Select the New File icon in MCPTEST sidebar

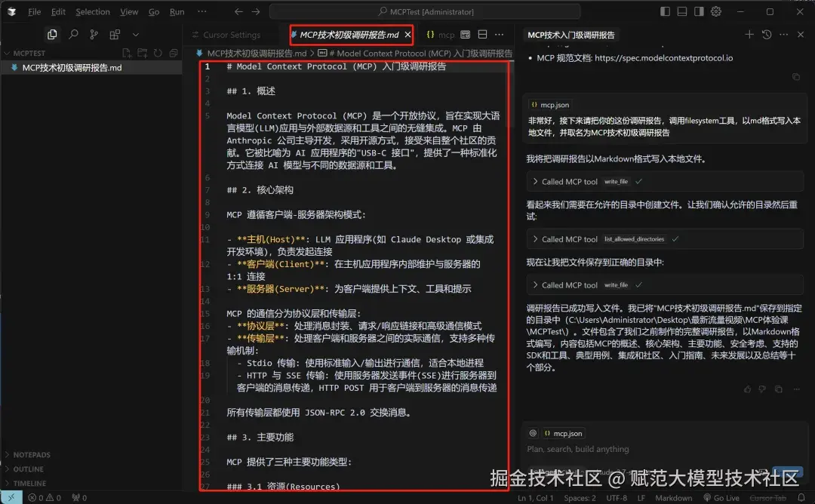point(128,53)
